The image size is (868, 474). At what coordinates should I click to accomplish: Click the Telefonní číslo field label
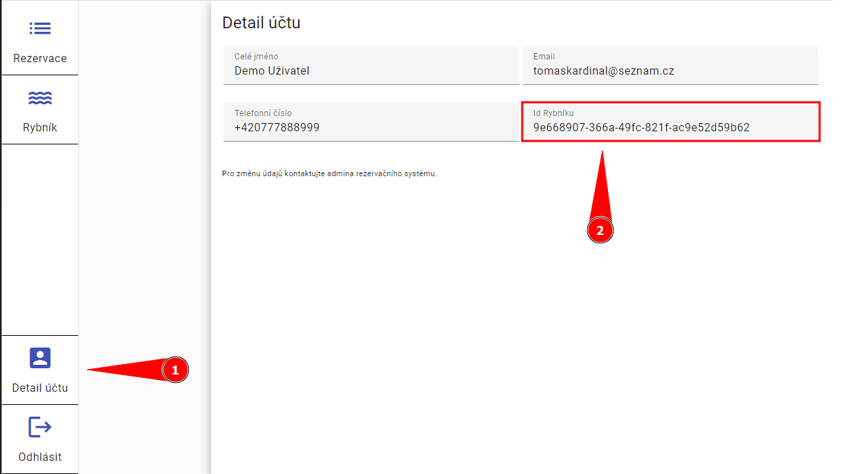pyautogui.click(x=263, y=113)
